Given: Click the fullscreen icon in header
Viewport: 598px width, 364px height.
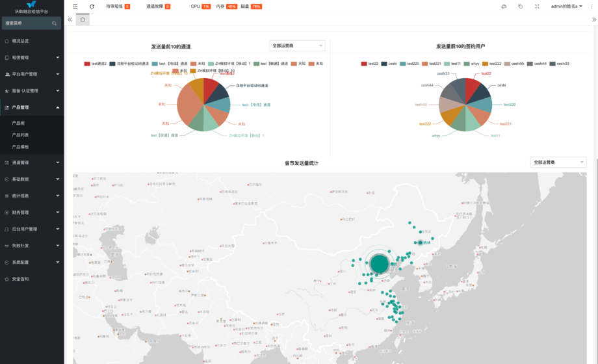Looking at the screenshot, I should click(537, 6).
